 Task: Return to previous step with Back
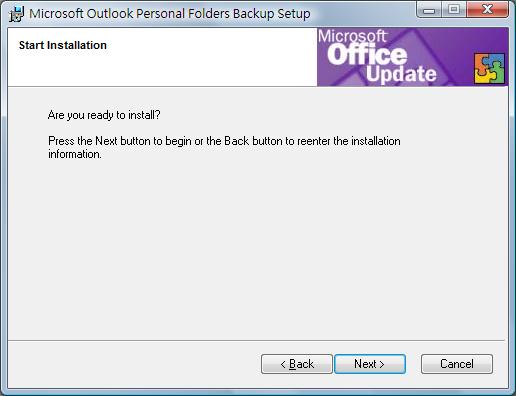297,364
